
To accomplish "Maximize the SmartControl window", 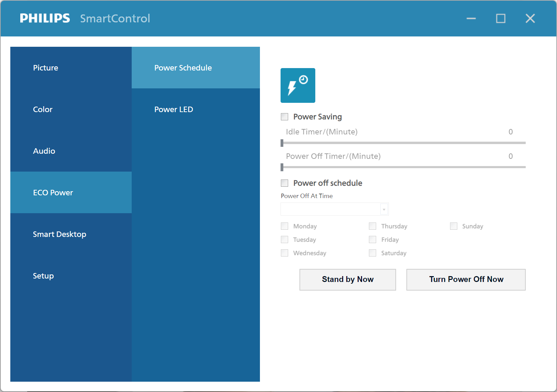I will tap(501, 18).
